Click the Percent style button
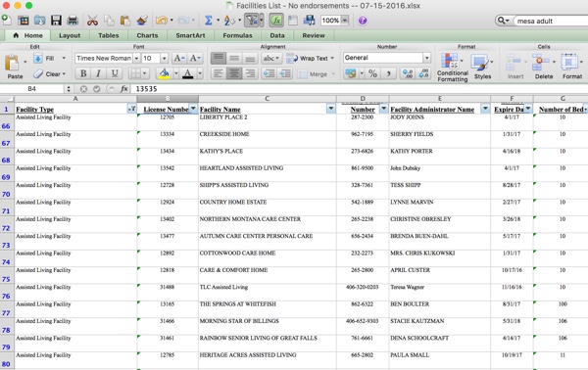The height and width of the screenshot is (370, 588). click(372, 73)
